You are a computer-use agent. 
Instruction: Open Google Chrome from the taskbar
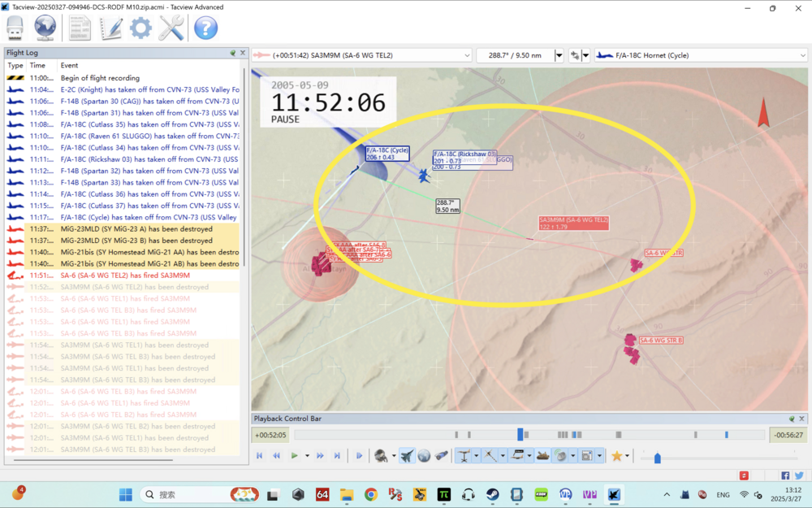click(x=370, y=494)
